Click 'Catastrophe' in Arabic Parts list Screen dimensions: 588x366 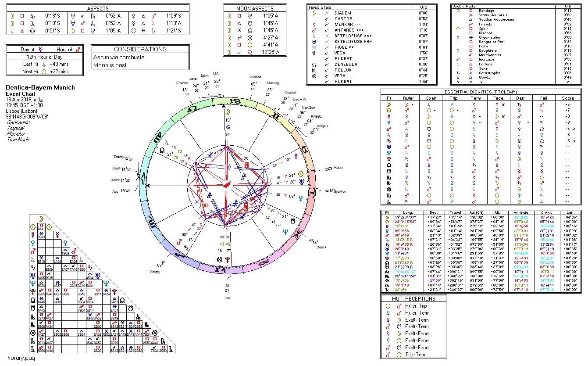point(490,73)
